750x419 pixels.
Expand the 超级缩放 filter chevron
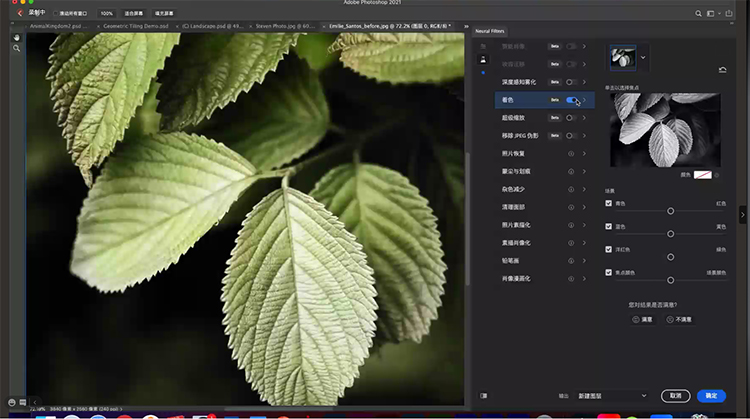pyautogui.click(x=584, y=118)
